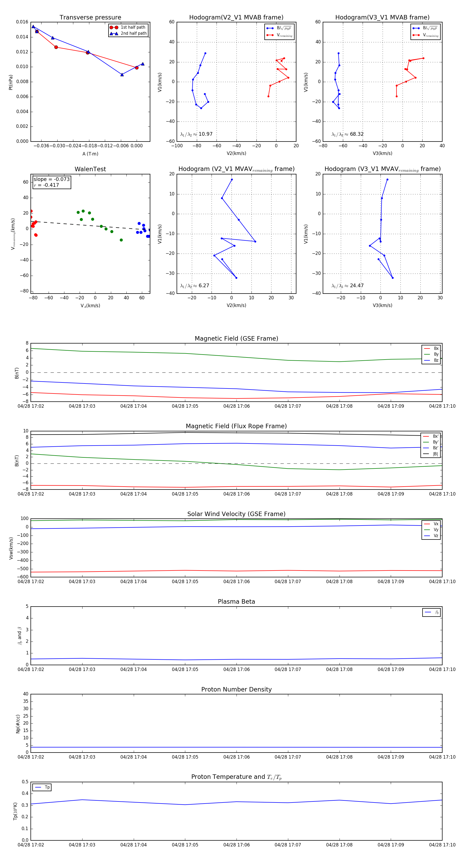473x868 pixels.
Task: Select the βp legend entry in Plasma Beta
Action: click(x=431, y=612)
